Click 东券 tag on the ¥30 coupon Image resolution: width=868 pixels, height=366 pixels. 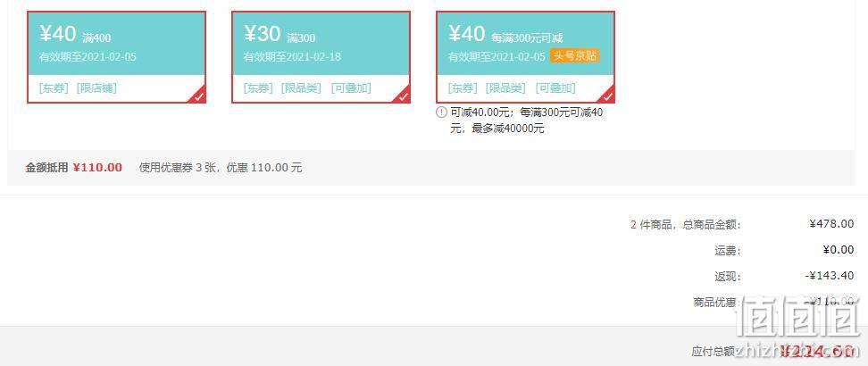click(258, 88)
